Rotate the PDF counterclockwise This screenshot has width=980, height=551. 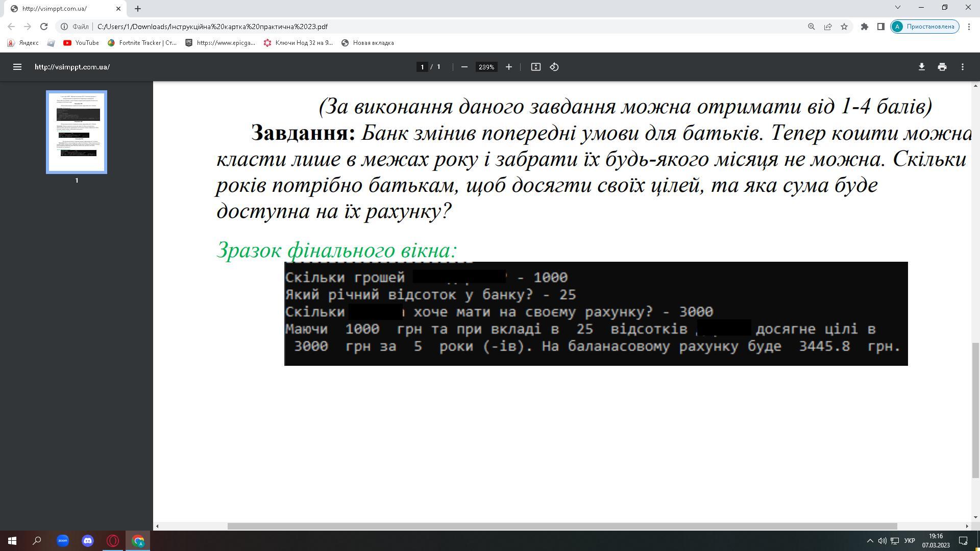pos(554,67)
